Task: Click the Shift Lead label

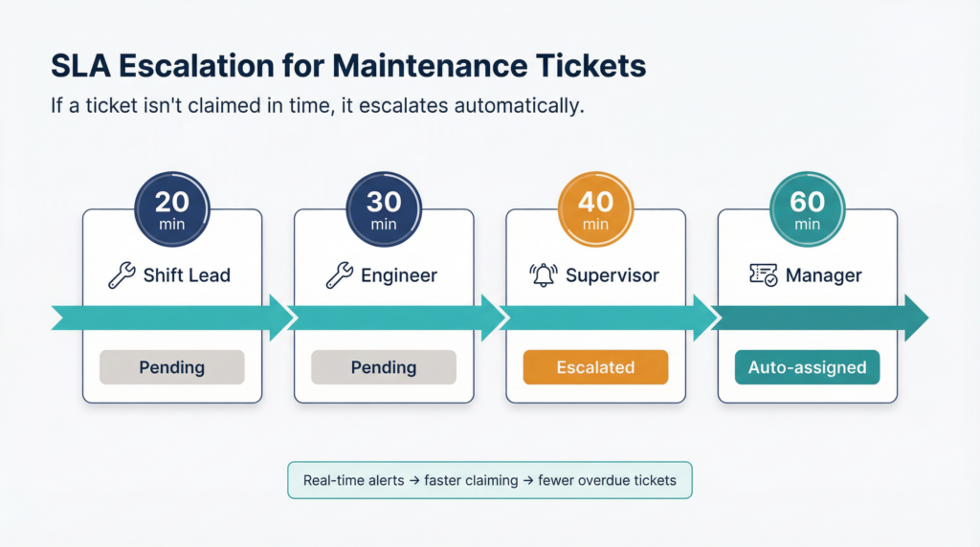Action: point(187,275)
